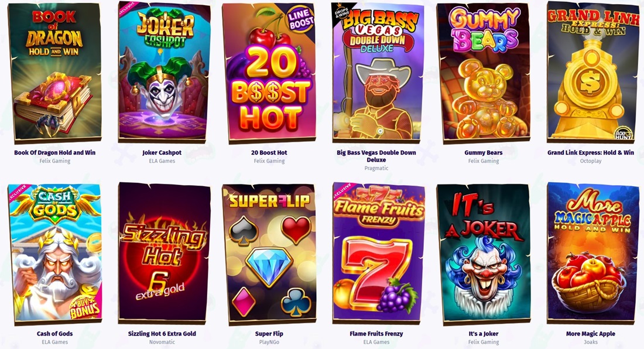Click the Drops & Wins corner badge
The image size is (644, 349).
[341, 12]
